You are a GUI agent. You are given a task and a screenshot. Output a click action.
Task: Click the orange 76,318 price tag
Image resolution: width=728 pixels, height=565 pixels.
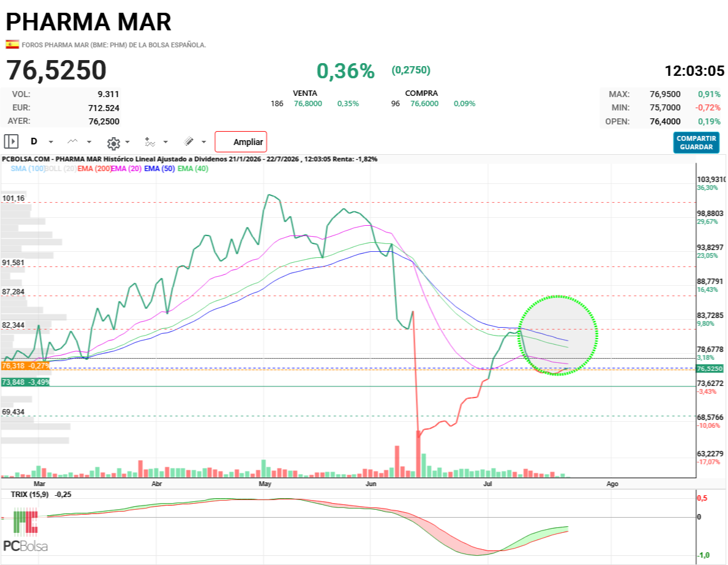pyautogui.click(x=25, y=366)
